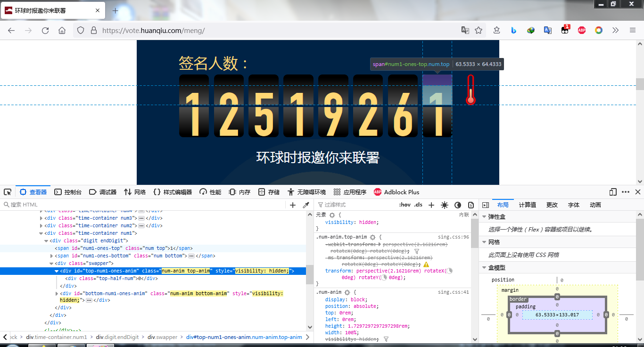Add a new CSS rule

point(431,205)
